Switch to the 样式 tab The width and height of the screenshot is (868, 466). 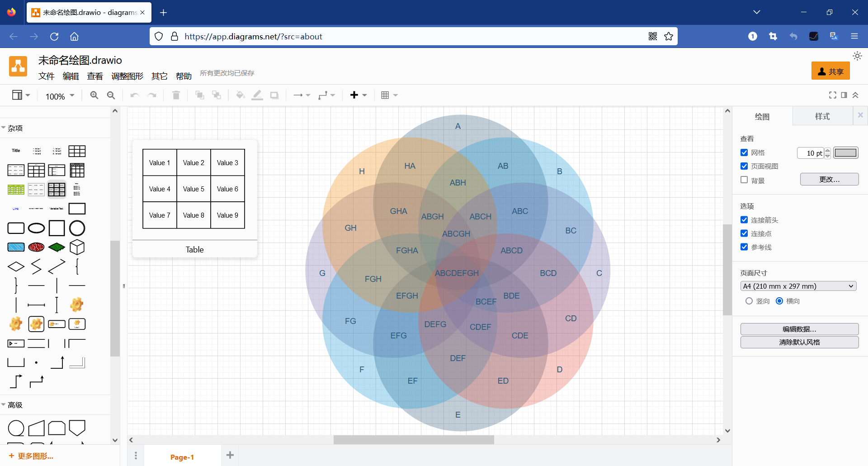pyautogui.click(x=822, y=116)
